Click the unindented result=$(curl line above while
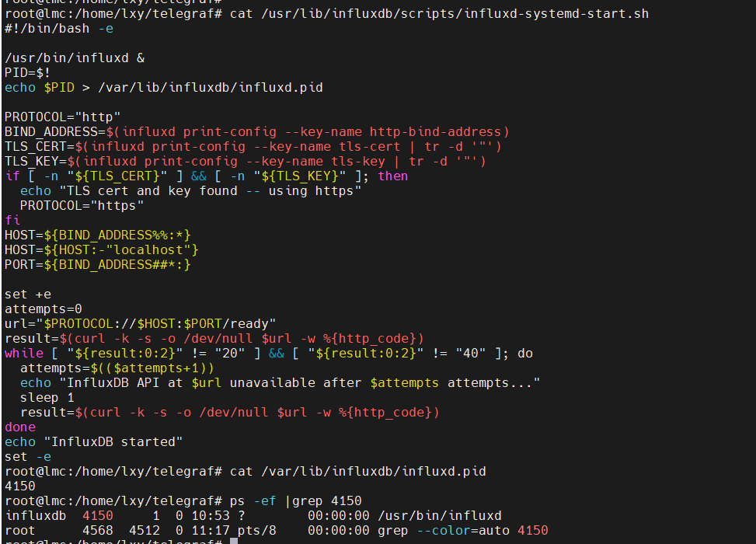This screenshot has width=756, height=544. (x=214, y=339)
